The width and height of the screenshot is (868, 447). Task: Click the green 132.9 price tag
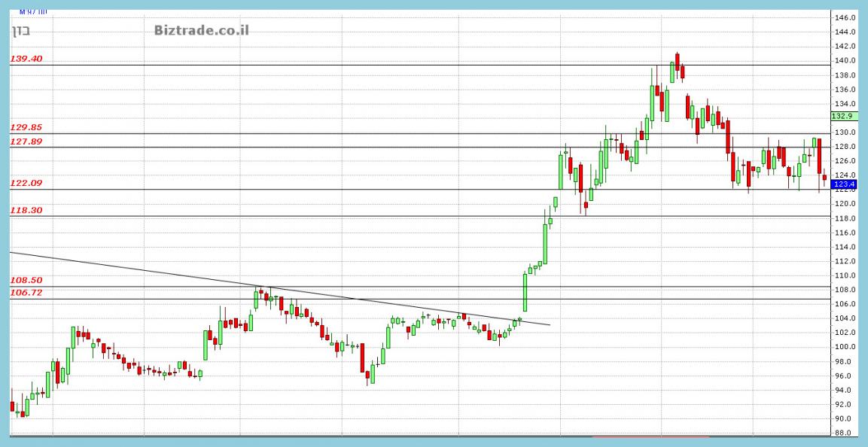pyautogui.click(x=842, y=116)
